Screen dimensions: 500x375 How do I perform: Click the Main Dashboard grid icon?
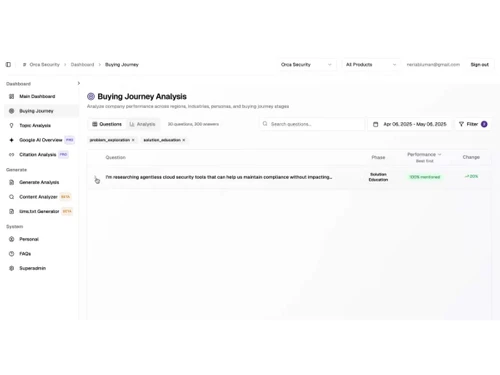(12, 96)
